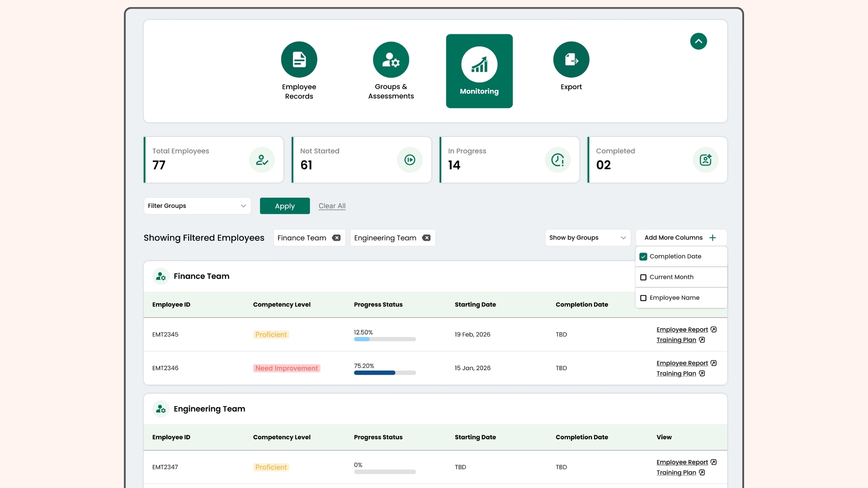Click Competency Level header in Finance Team table
The height and width of the screenshot is (488, 868).
[282, 305]
